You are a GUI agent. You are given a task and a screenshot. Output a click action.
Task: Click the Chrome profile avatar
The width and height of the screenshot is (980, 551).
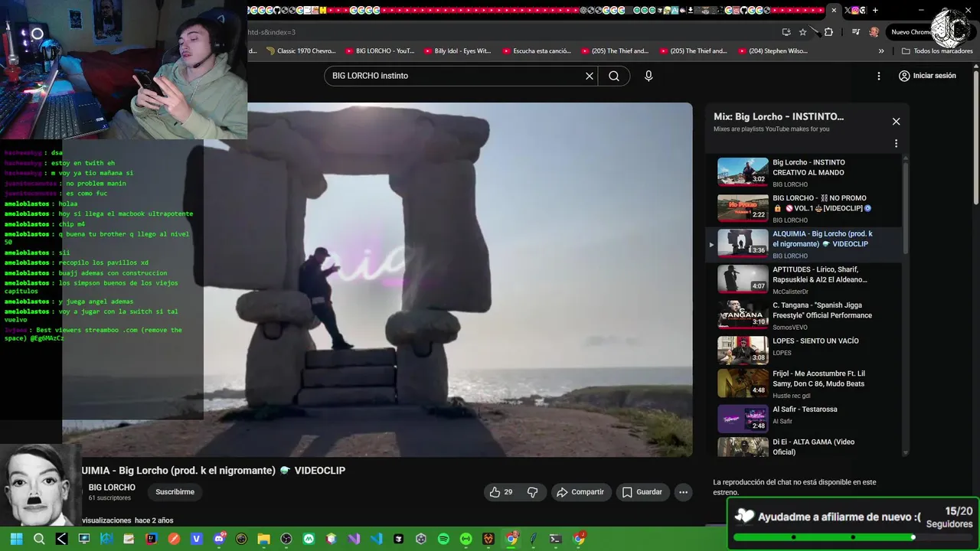coord(874,32)
